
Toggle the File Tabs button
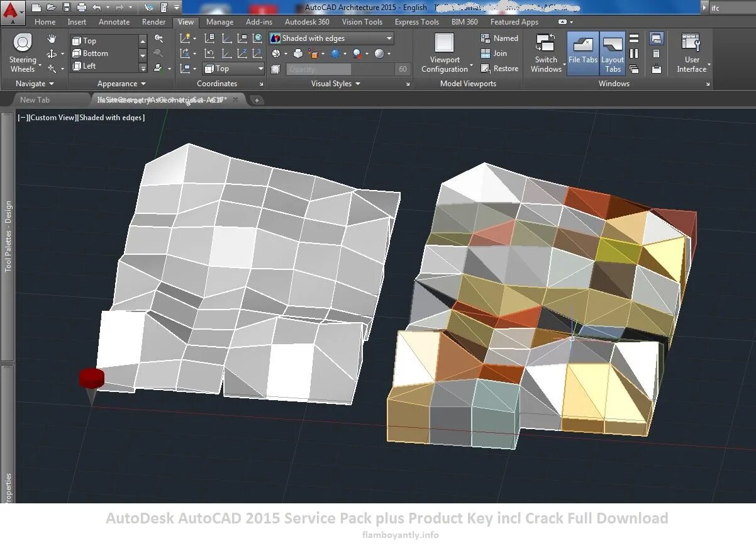click(x=583, y=53)
